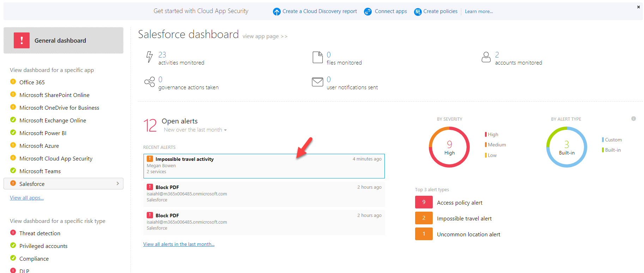The image size is (644, 273).
Task: Open General dashboard
Action: pyautogui.click(x=63, y=40)
